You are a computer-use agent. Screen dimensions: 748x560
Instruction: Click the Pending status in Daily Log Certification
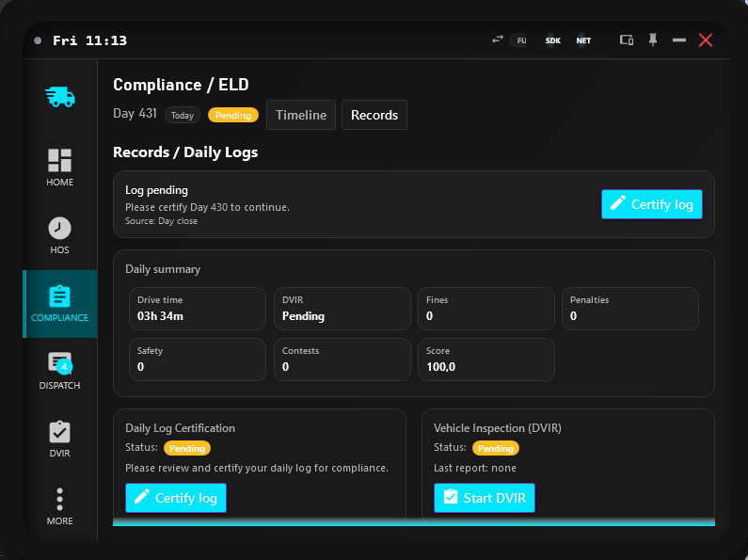point(187,448)
